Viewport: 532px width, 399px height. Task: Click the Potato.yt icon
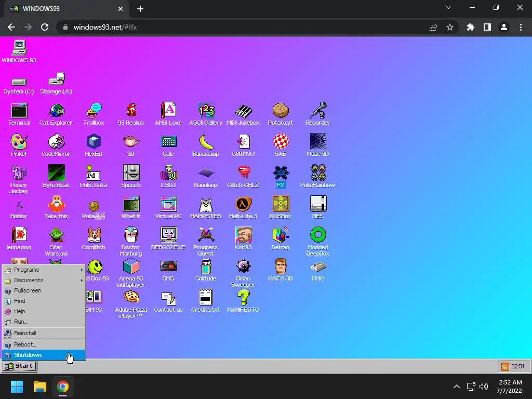(280, 114)
